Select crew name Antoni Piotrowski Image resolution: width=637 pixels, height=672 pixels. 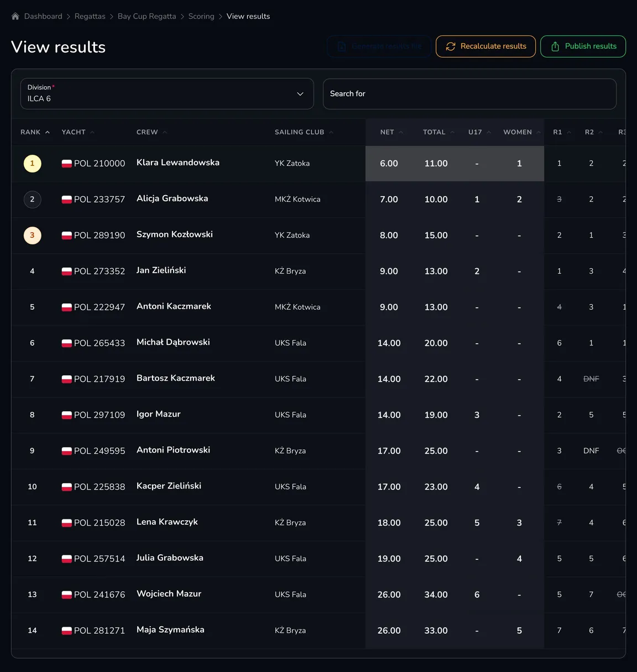click(x=174, y=450)
